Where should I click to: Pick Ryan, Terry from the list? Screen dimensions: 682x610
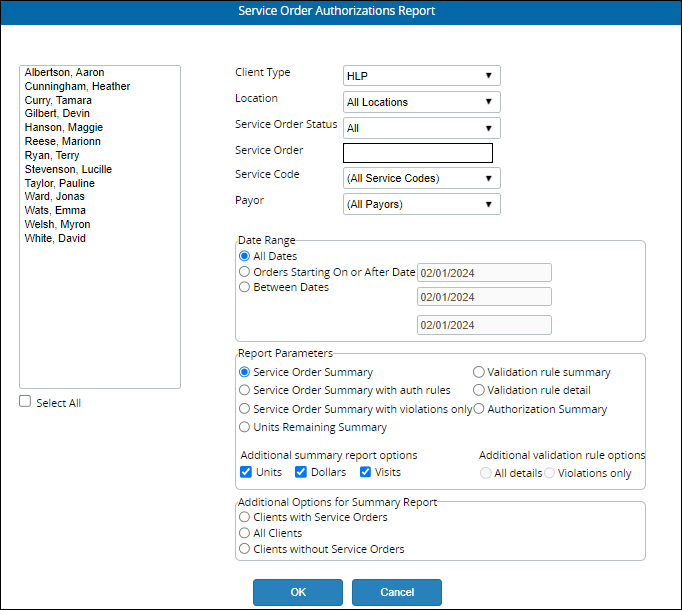coord(52,155)
